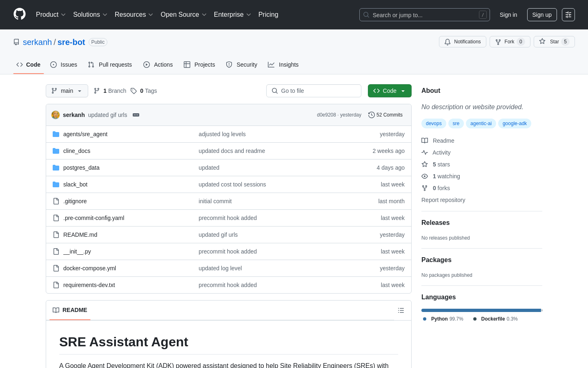This screenshot has height=368, width=588.
Task: Open the README outline list icon
Action: tap(401, 310)
